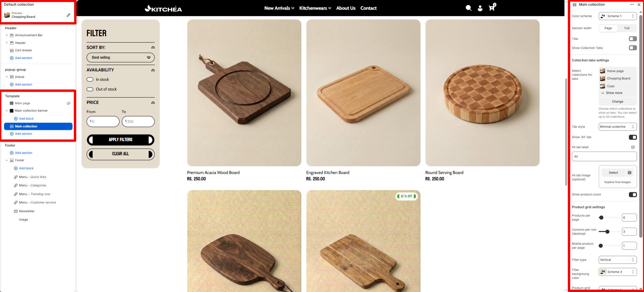Select the Cart drawer section icon
This screenshot has width=644, height=292.
coord(12,50)
